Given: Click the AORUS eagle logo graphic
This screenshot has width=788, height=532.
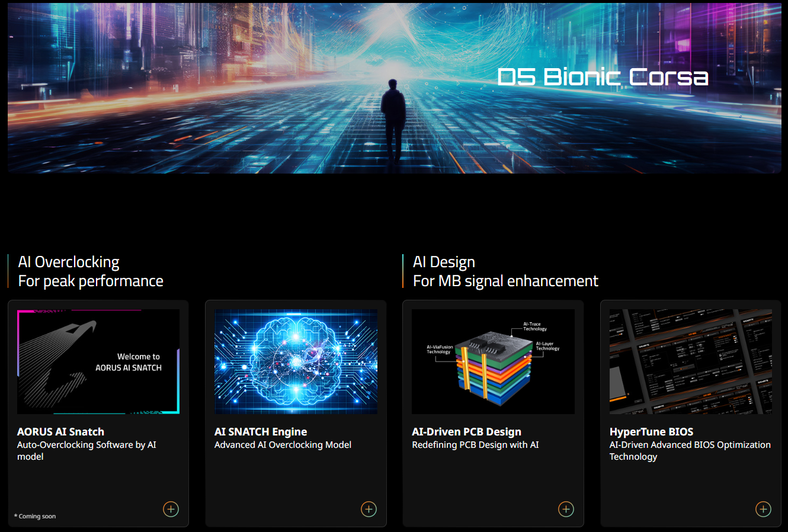Looking at the screenshot, I should click(56, 361).
